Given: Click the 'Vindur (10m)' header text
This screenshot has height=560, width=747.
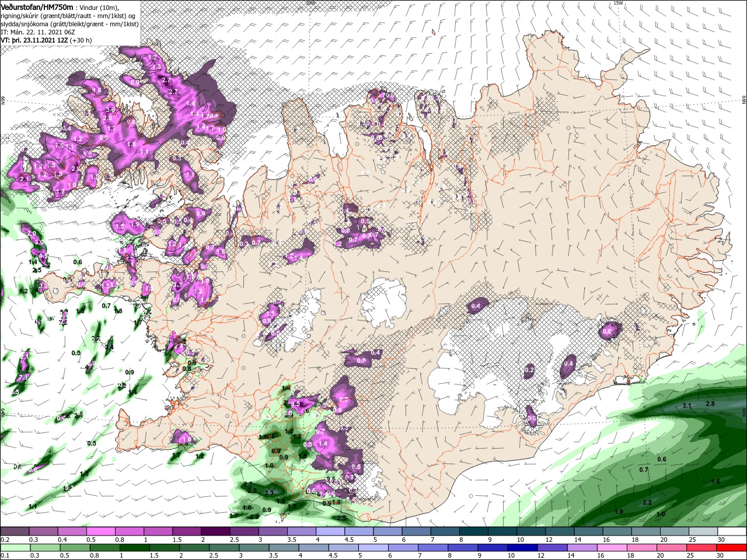Looking at the screenshot, I should pyautogui.click(x=98, y=7).
